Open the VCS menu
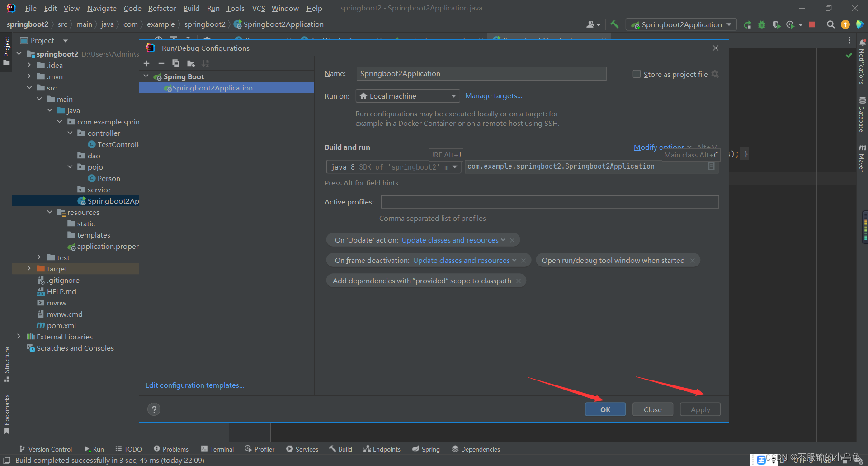 [259, 8]
